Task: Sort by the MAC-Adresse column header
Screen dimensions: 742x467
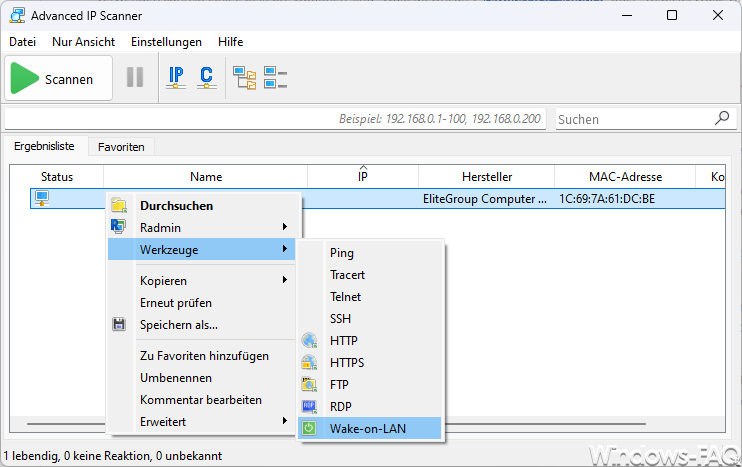Action: [x=625, y=176]
